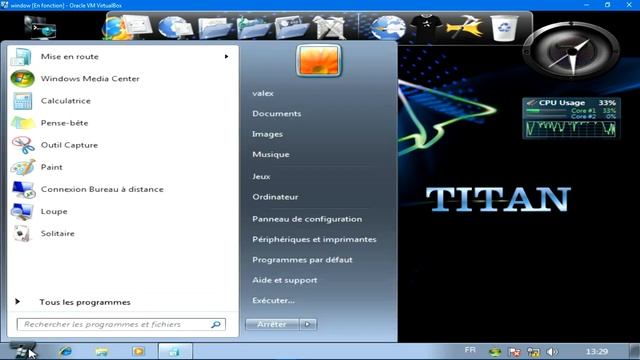Open the valex user folder

tap(263, 93)
